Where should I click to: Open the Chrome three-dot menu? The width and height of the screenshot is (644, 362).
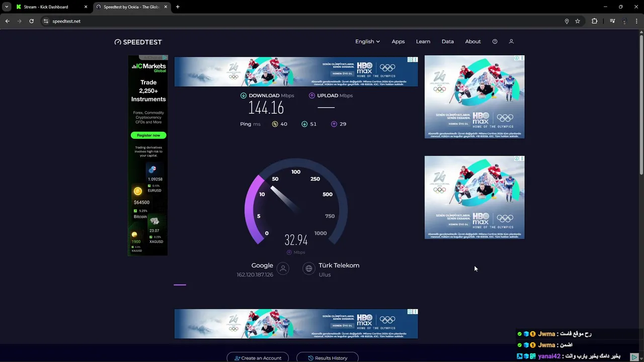(637, 21)
